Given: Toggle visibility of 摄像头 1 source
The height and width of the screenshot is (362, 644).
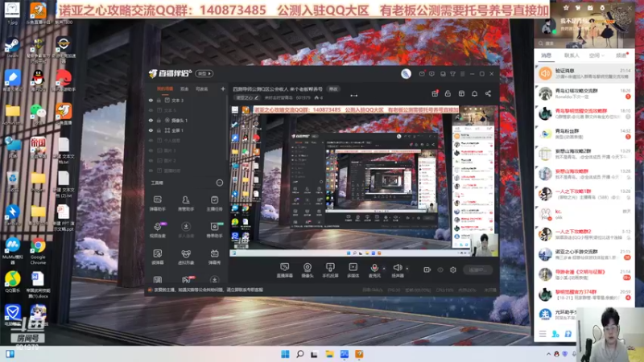Looking at the screenshot, I should pos(151,120).
